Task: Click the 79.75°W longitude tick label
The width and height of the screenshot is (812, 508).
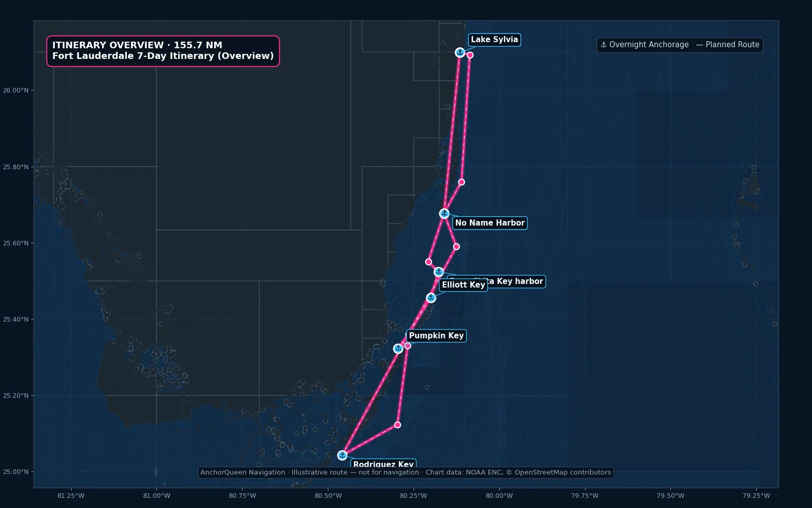Action: [585, 496]
